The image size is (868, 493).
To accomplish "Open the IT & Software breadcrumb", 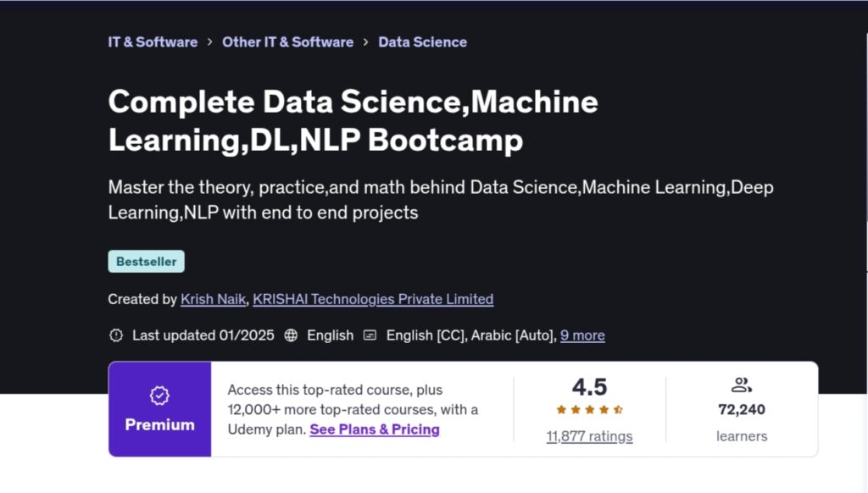I will pos(153,42).
